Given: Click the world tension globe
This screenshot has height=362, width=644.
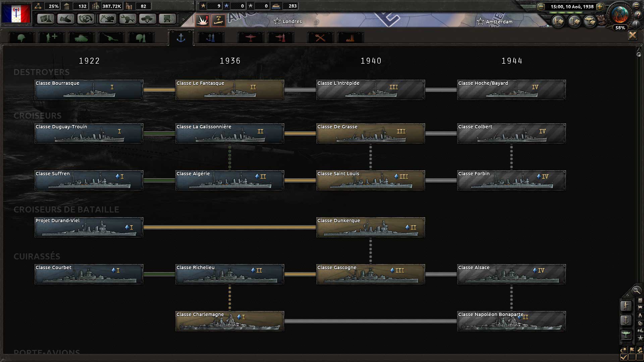Looking at the screenshot, I should pyautogui.click(x=620, y=14).
